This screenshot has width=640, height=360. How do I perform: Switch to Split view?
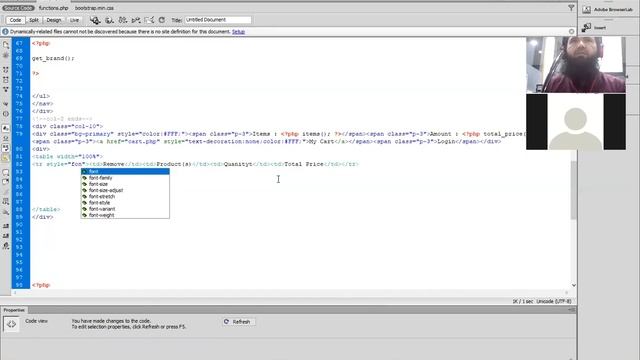click(x=33, y=20)
